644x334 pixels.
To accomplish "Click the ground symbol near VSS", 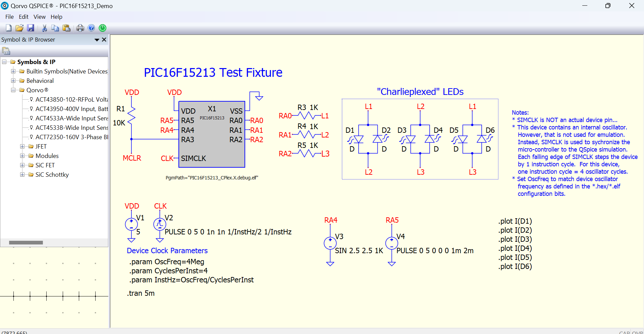I will pyautogui.click(x=259, y=97).
